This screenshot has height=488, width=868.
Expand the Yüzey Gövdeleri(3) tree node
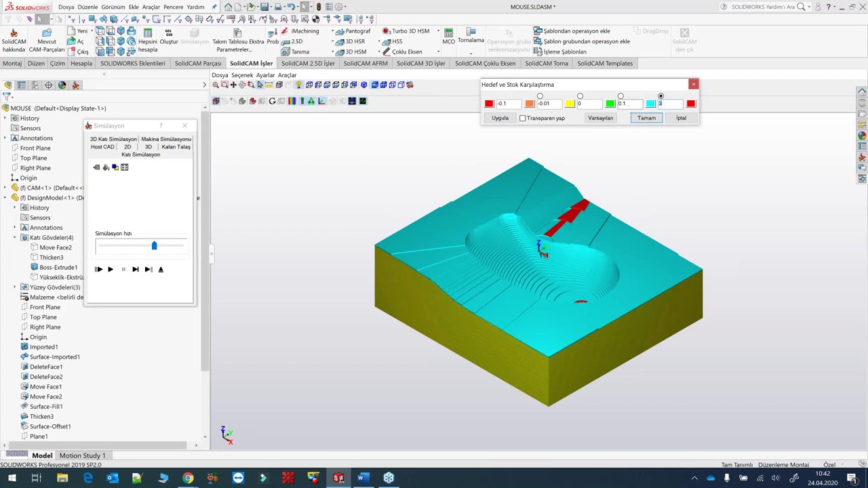point(15,287)
